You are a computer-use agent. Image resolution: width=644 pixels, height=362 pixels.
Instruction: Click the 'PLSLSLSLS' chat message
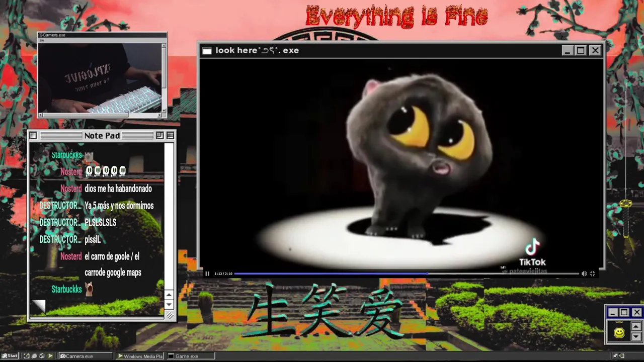coord(101,222)
